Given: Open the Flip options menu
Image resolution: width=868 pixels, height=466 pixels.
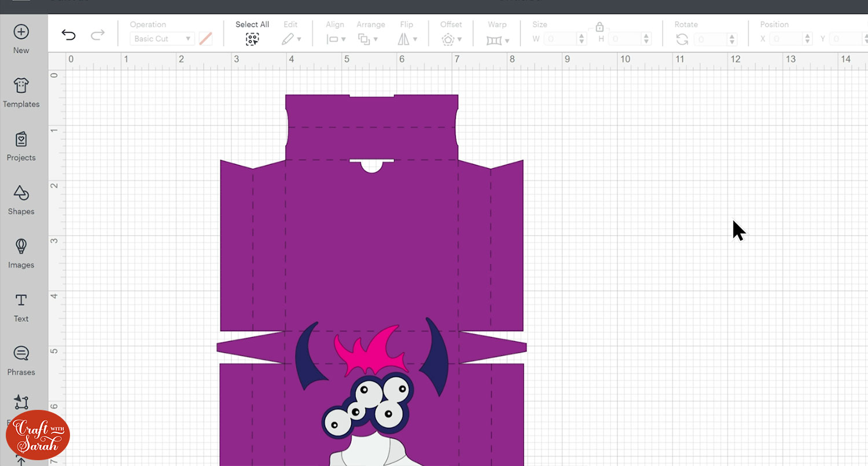Looking at the screenshot, I should point(407,39).
